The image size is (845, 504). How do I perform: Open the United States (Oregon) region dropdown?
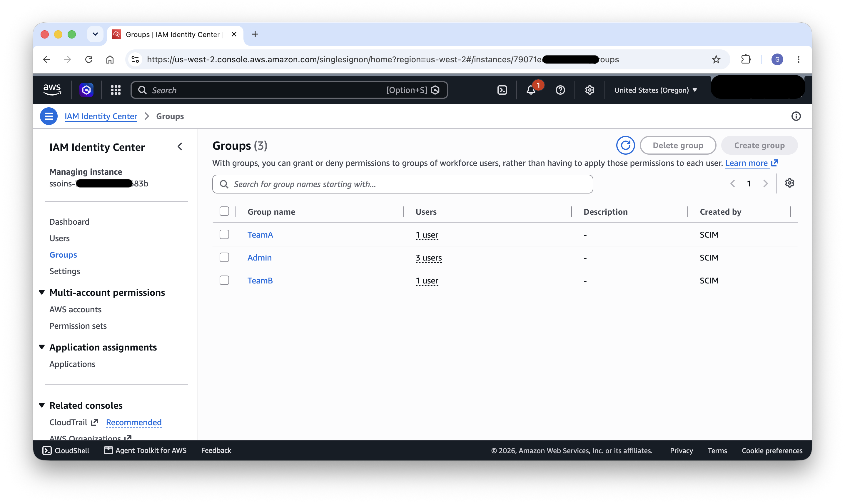656,90
